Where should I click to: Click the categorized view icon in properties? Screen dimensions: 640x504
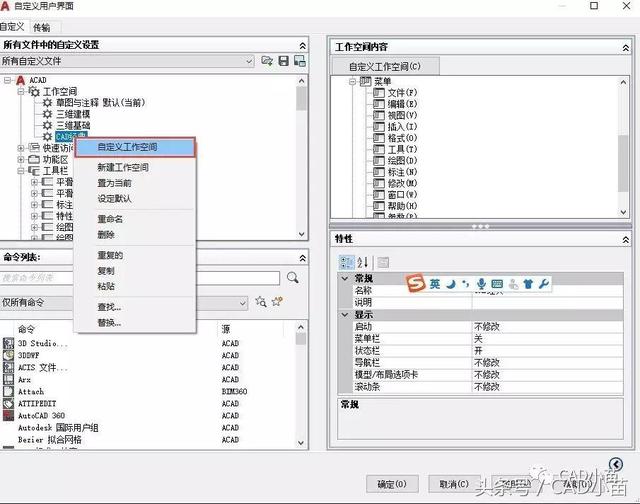pyautogui.click(x=347, y=262)
